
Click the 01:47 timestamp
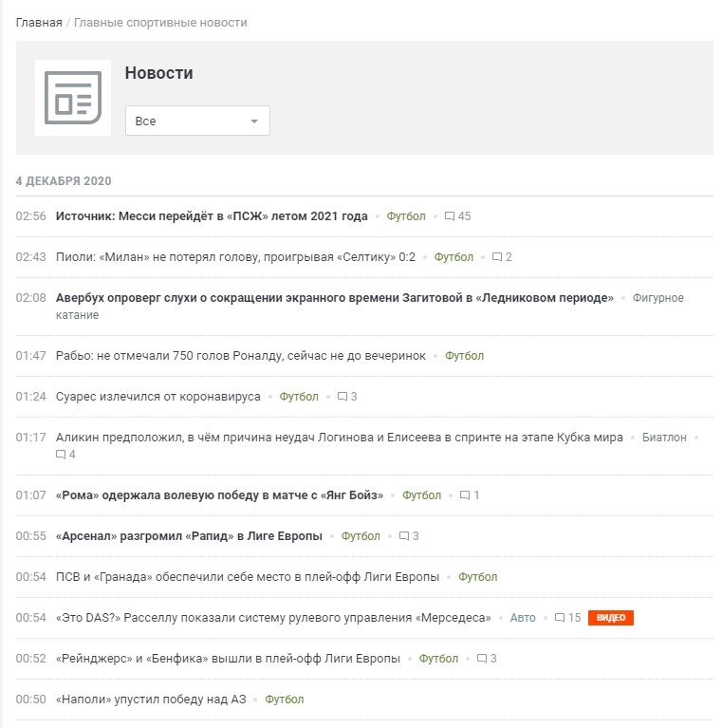[x=31, y=356]
